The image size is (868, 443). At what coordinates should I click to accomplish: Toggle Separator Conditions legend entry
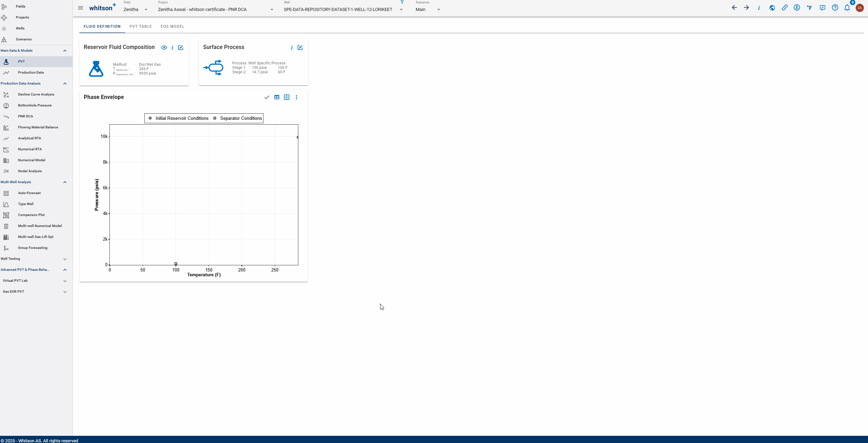[237, 118]
